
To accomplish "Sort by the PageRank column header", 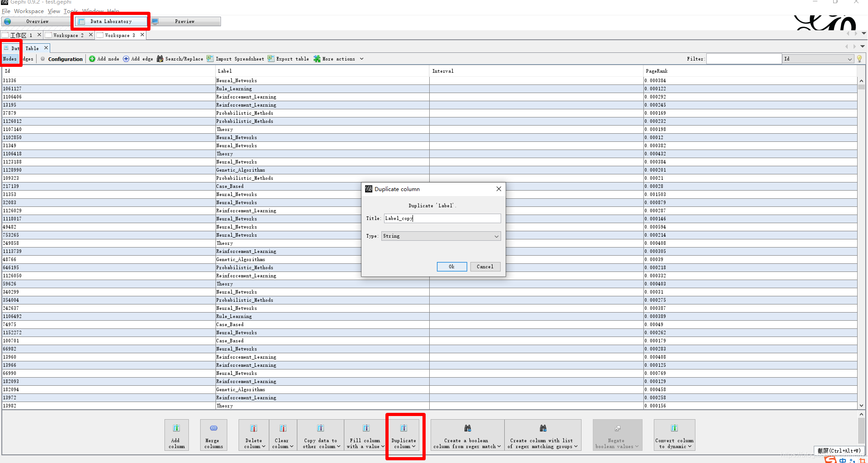I will click(x=750, y=71).
